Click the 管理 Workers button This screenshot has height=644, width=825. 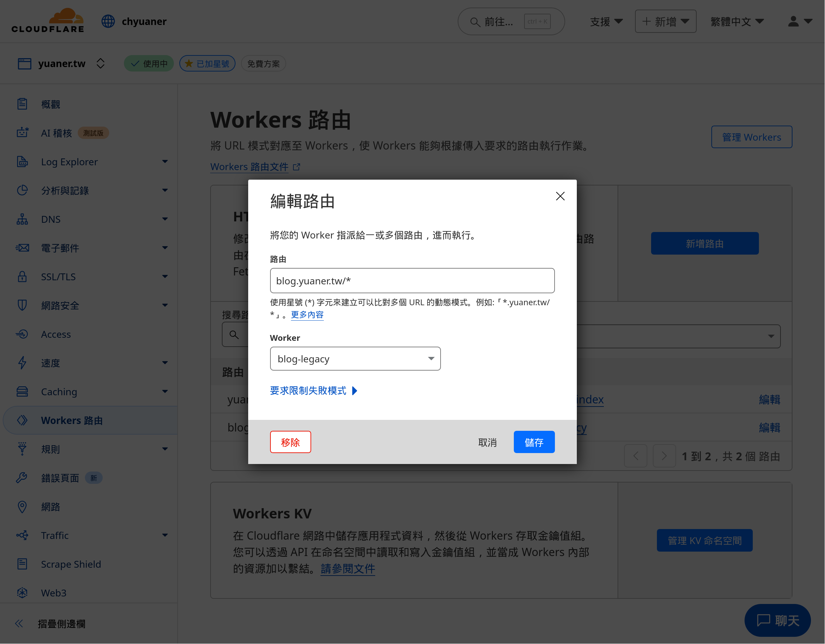(752, 137)
